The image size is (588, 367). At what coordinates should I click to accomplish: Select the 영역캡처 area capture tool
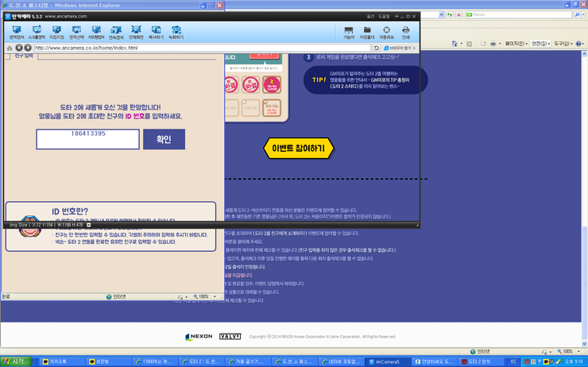coord(17,33)
